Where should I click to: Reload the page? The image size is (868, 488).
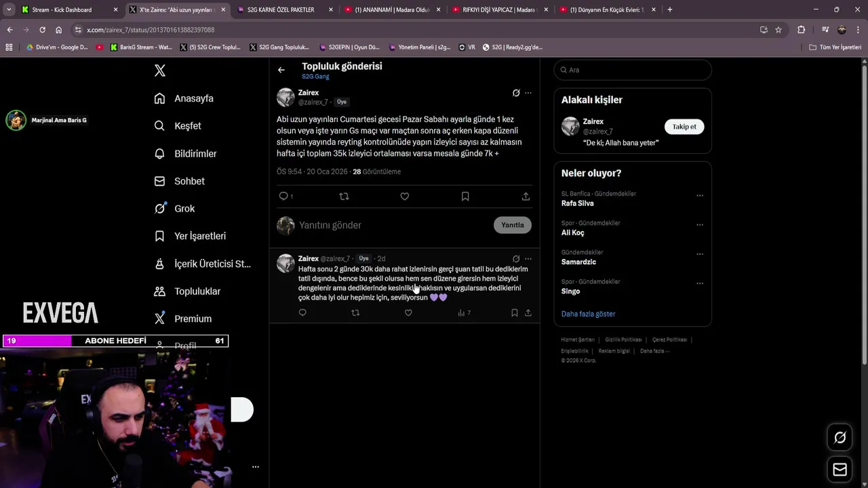coord(42,30)
